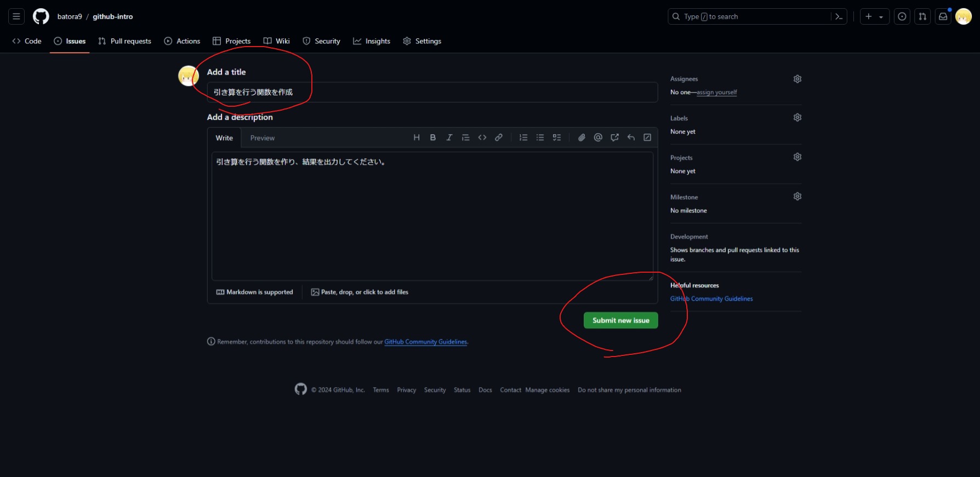Click the Heading formatting icon
Image resolution: width=980 pixels, height=477 pixels.
[417, 137]
